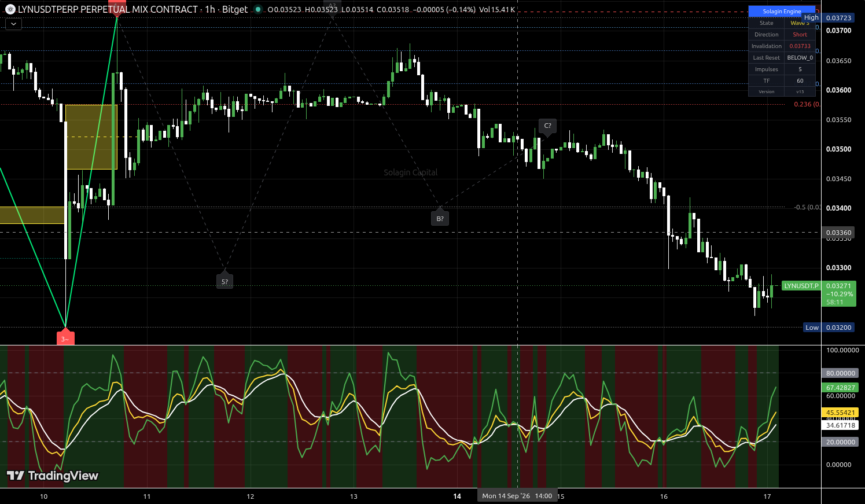Expand the indicator legend chevron
865x504 pixels.
[13, 24]
